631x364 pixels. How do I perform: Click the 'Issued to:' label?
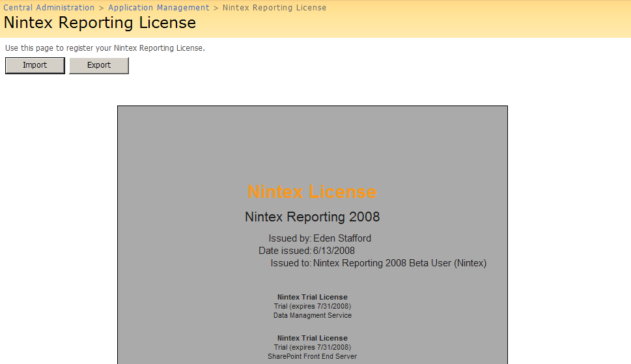(290, 264)
